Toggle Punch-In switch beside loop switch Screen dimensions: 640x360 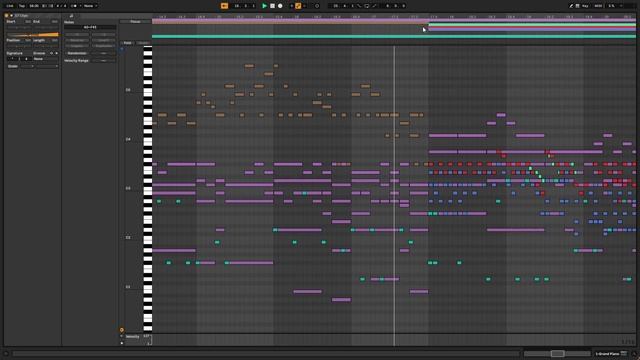(359, 6)
